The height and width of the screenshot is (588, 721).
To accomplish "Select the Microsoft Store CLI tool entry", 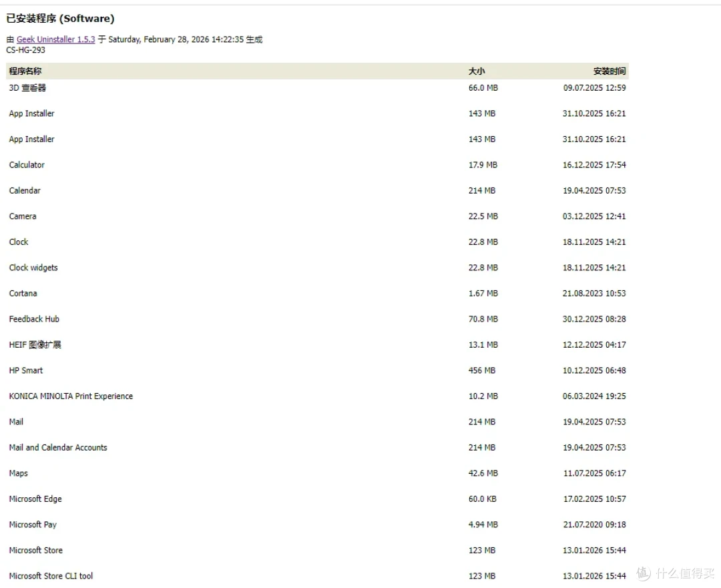I will (x=51, y=576).
